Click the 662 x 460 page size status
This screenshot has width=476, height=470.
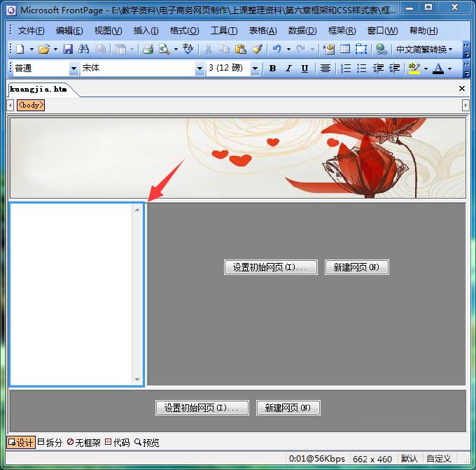click(x=372, y=459)
